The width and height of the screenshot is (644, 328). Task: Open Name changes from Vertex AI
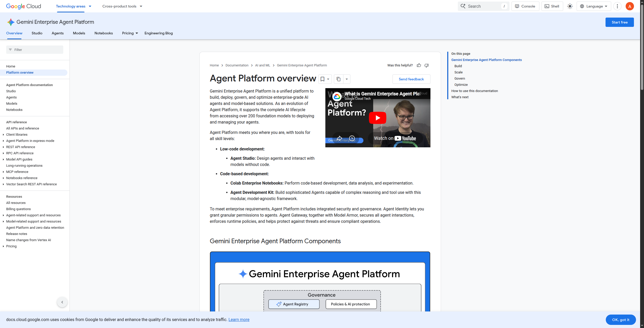28,240
